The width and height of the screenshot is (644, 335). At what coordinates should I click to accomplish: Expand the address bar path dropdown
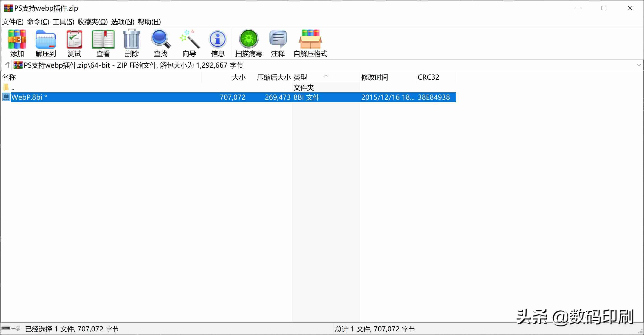point(639,65)
